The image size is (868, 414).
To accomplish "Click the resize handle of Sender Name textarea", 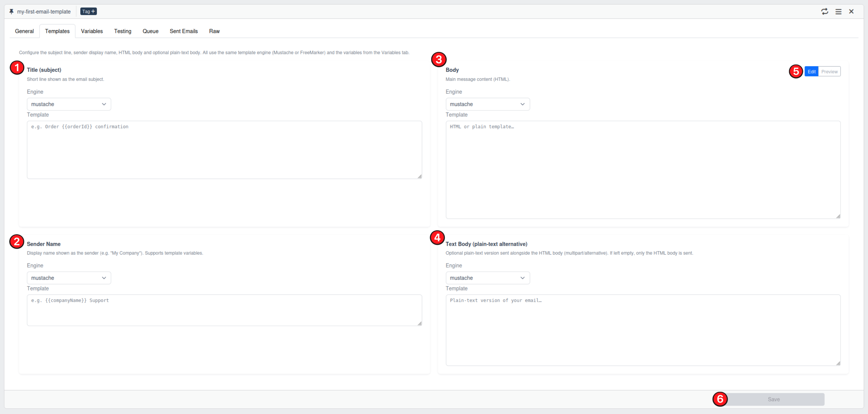I will click(419, 323).
